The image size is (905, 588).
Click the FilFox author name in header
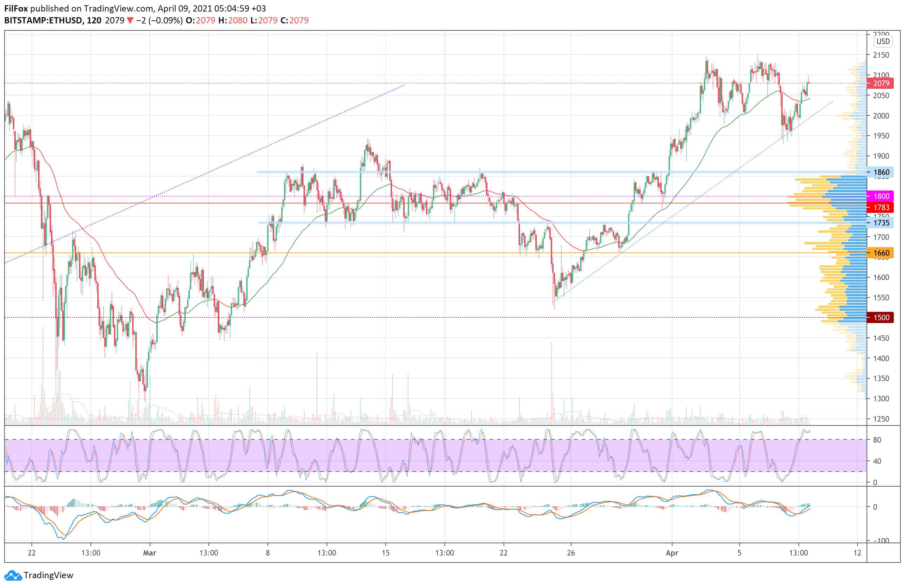click(x=16, y=8)
